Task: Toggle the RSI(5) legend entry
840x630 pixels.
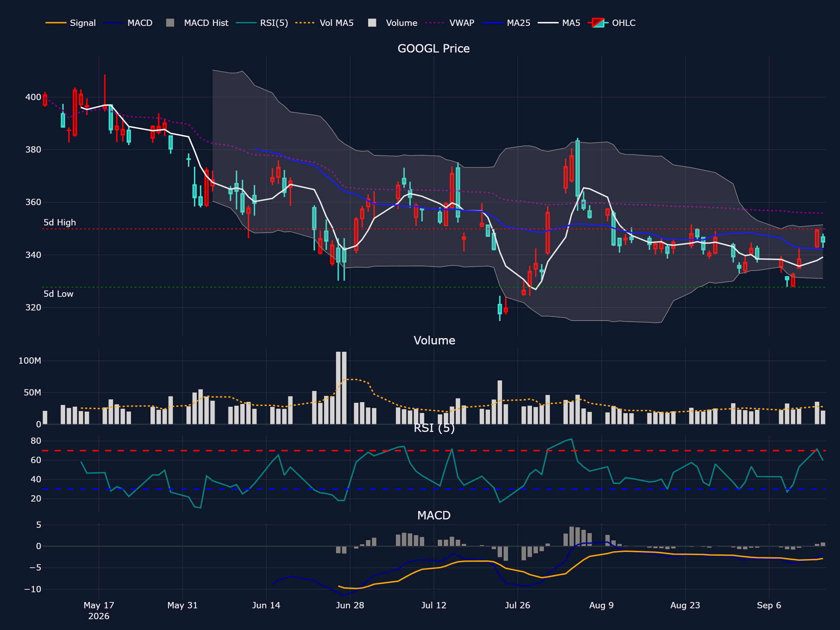Action: click(x=262, y=23)
